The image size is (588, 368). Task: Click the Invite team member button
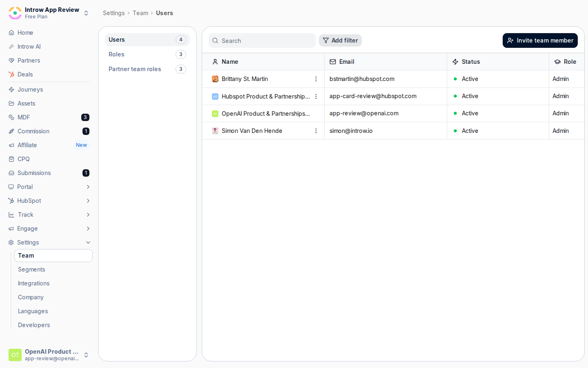(540, 40)
